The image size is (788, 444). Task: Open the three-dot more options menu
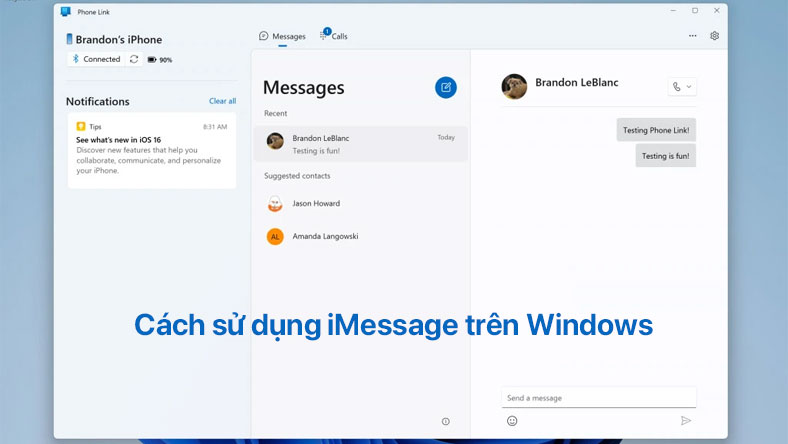693,36
